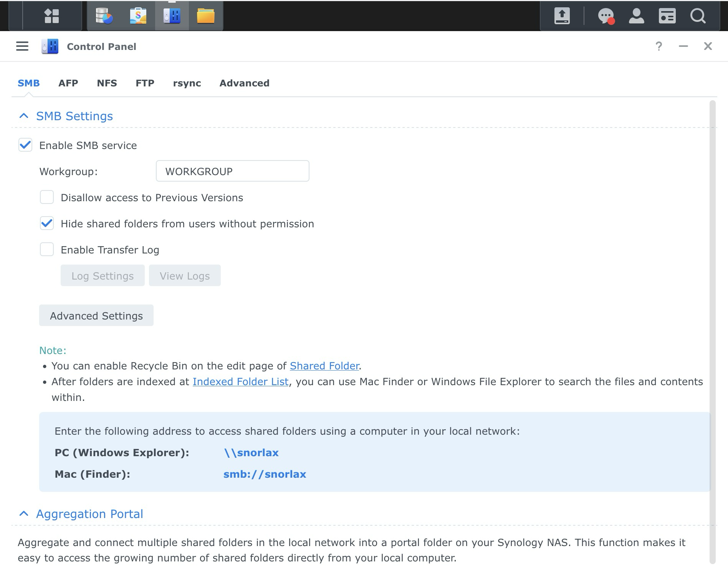Uncheck Enable SMB service
Image resolution: width=728 pixels, height=576 pixels.
click(x=25, y=145)
